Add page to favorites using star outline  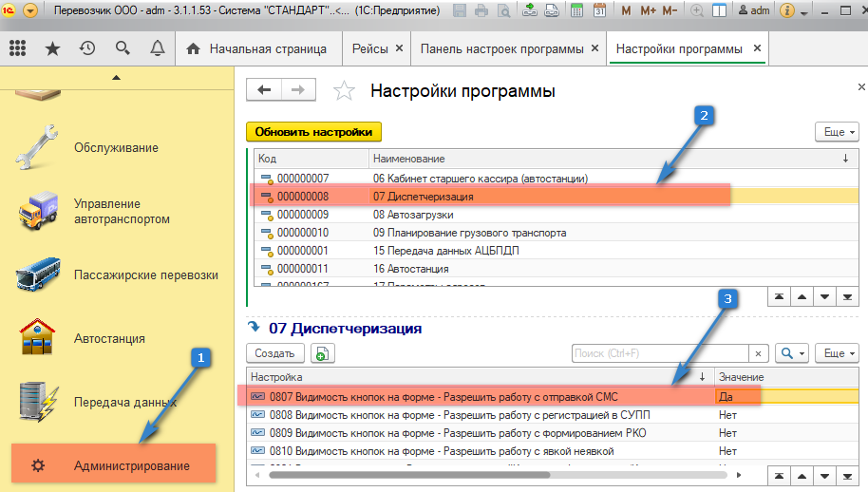click(x=344, y=91)
